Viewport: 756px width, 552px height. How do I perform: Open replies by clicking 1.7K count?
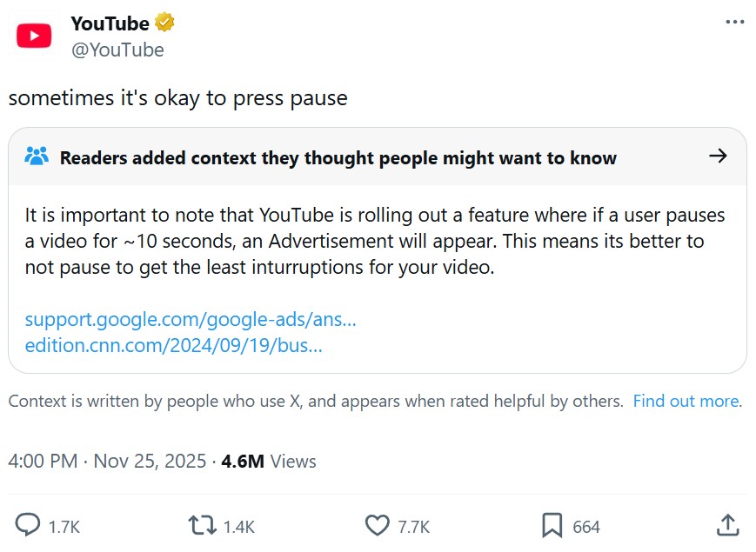pos(62,527)
